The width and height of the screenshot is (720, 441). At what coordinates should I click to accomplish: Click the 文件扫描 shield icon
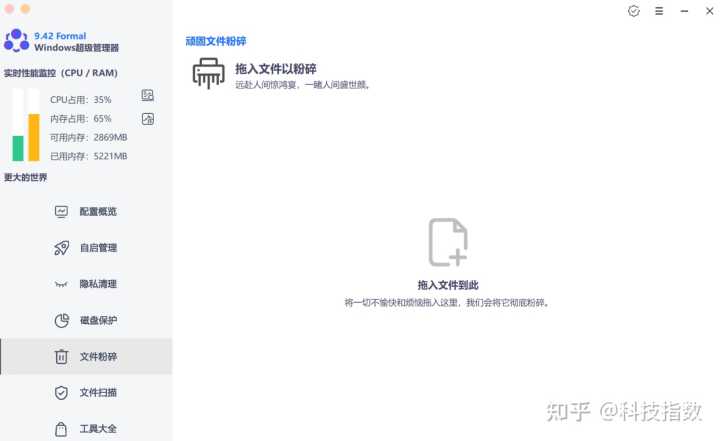[61, 393]
